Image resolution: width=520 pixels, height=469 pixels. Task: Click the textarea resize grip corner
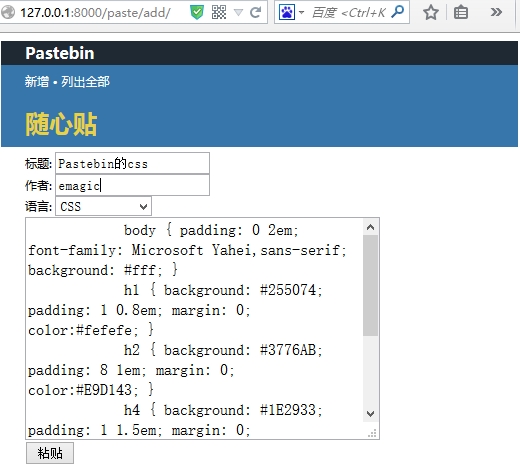point(372,433)
